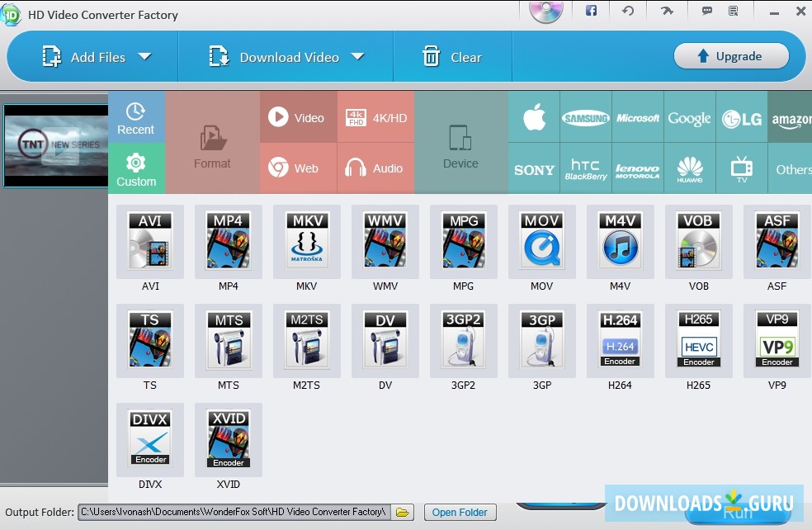Viewport: 812px width, 530px height.
Task: Choose the MOV QuickTime format
Action: click(x=541, y=241)
